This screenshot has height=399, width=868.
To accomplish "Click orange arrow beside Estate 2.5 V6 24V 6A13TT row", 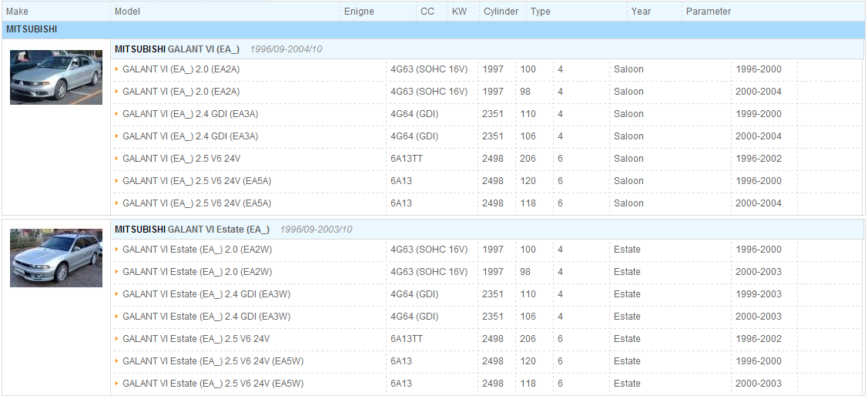I will [x=117, y=338].
